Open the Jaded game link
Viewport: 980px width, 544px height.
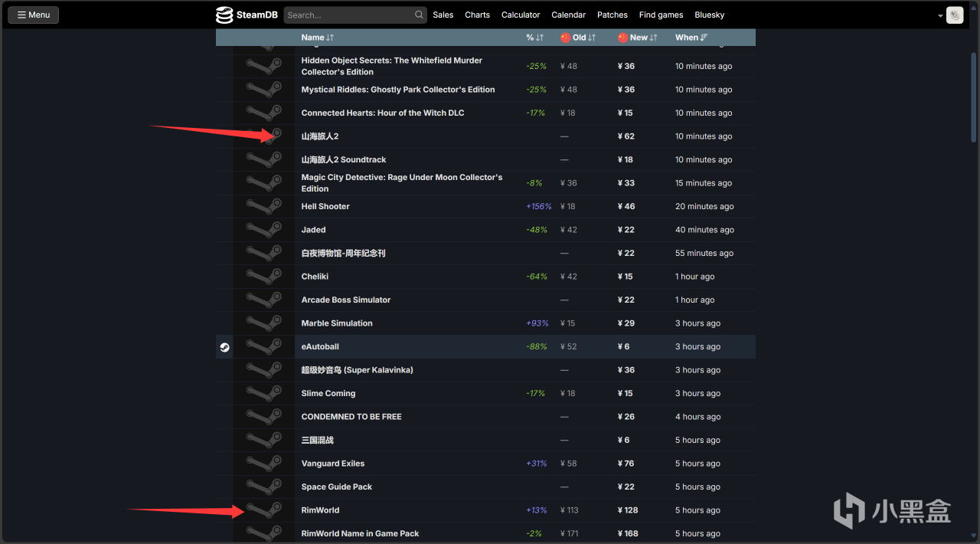[313, 230]
